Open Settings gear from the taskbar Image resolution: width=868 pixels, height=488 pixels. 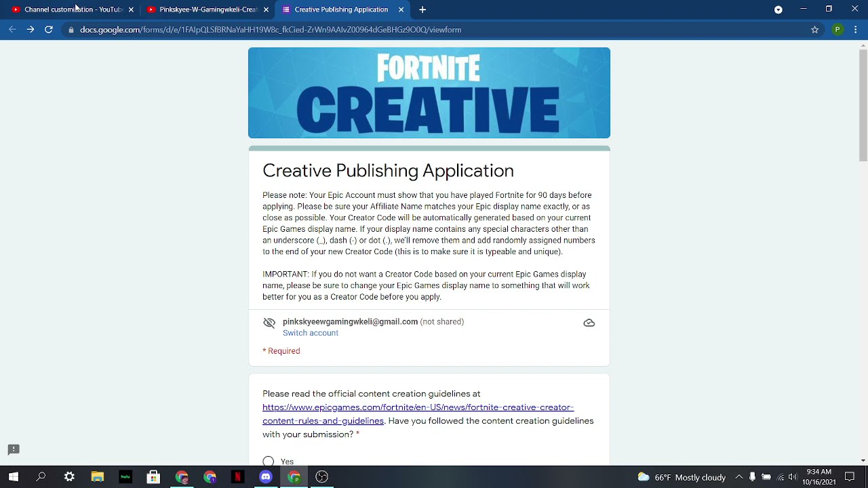coord(69,477)
